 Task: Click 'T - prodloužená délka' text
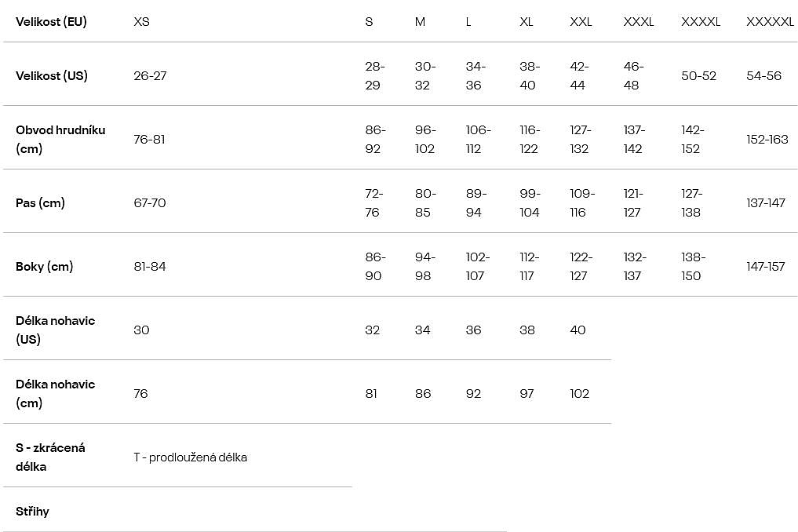coord(190,457)
